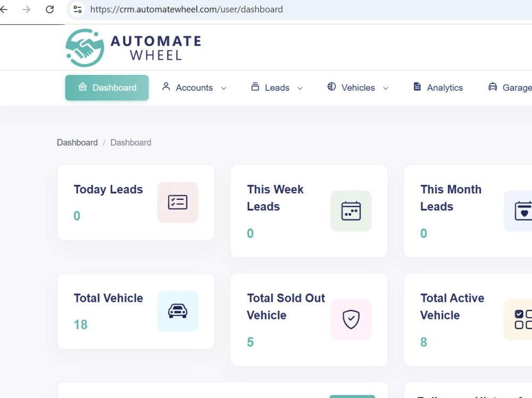Click the Total Vehicle title
This screenshot has height=398, width=532.
click(108, 298)
